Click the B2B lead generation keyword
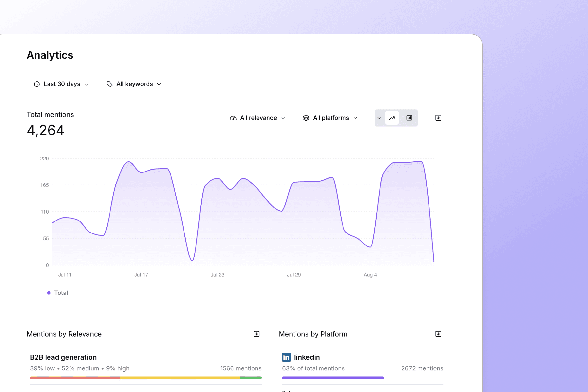 point(63,357)
